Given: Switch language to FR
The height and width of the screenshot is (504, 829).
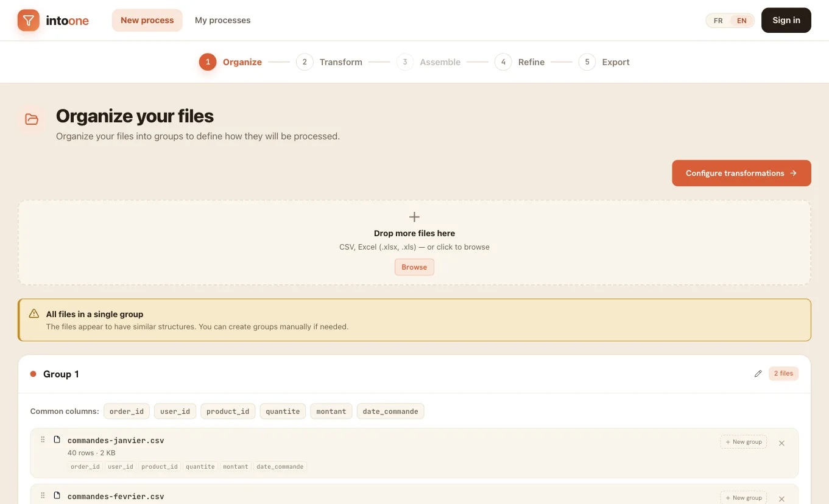Looking at the screenshot, I should (718, 21).
